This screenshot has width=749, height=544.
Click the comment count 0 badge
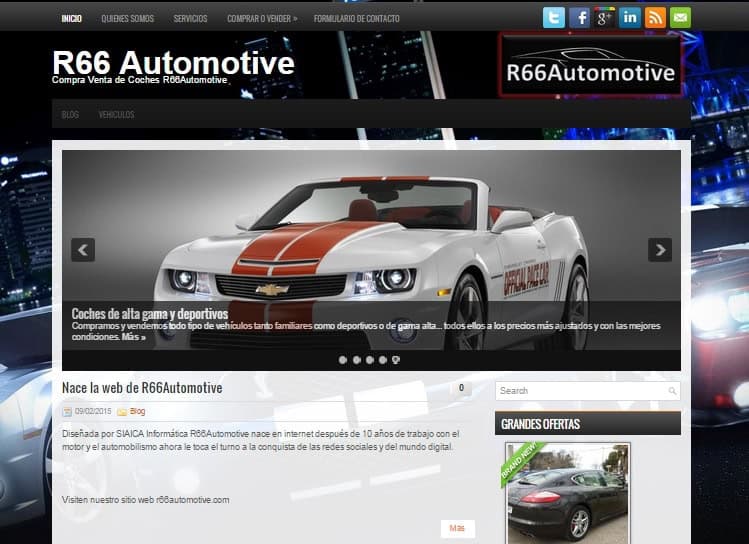tap(461, 388)
